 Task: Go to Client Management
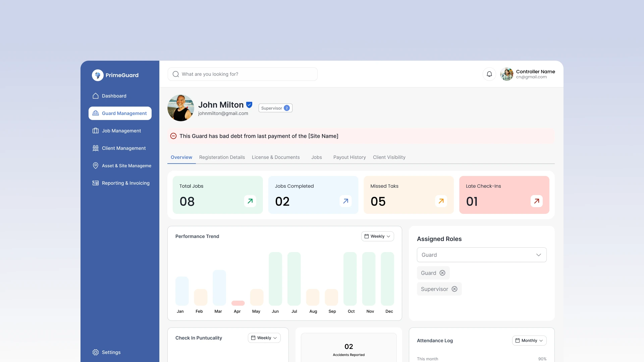click(x=120, y=148)
